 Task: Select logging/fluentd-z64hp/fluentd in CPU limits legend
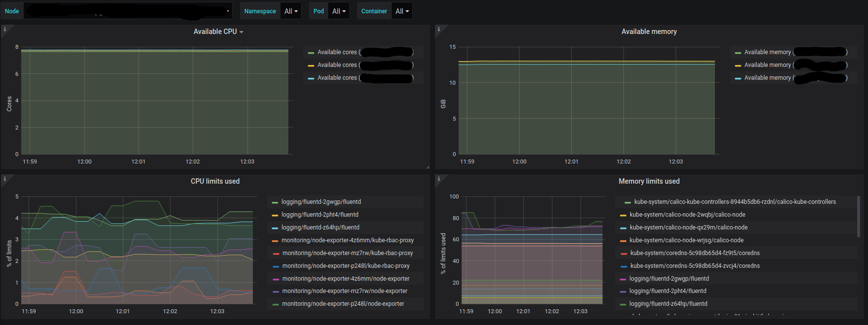[320, 227]
